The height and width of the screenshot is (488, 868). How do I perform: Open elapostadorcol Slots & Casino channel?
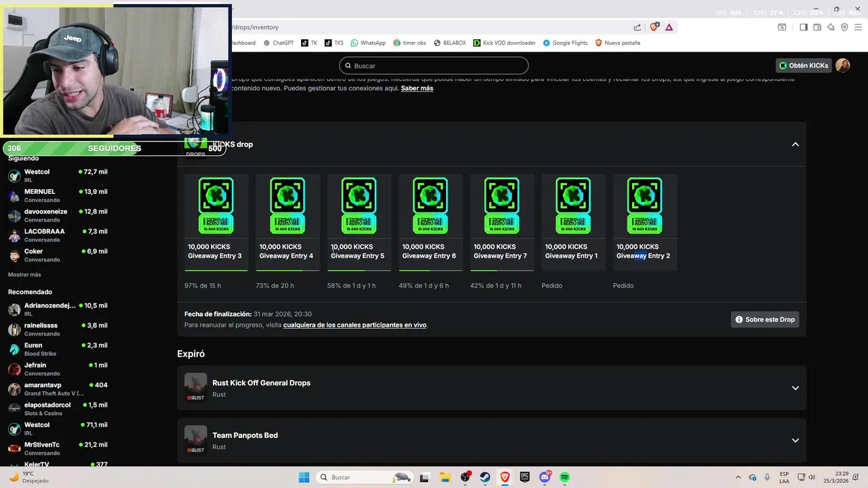[x=58, y=409]
